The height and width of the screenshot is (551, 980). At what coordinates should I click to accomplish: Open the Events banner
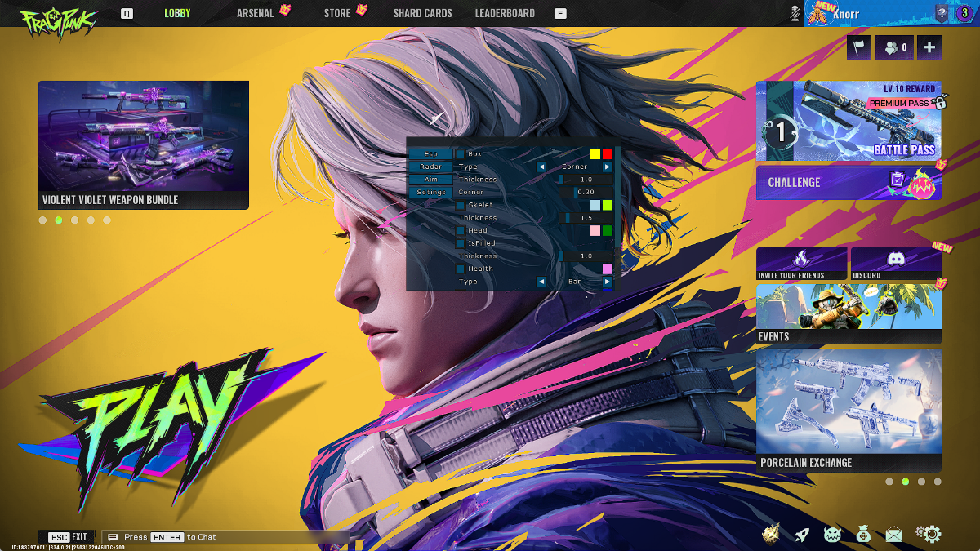pyautogui.click(x=849, y=313)
